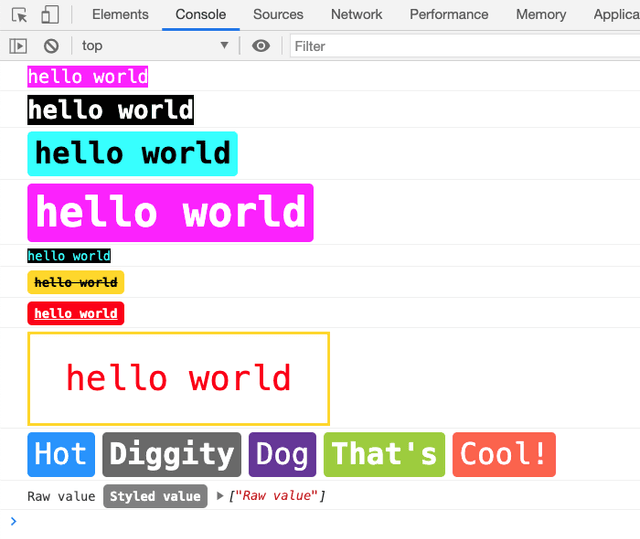Expand the ["Raw value"] array triangle

coord(219,497)
